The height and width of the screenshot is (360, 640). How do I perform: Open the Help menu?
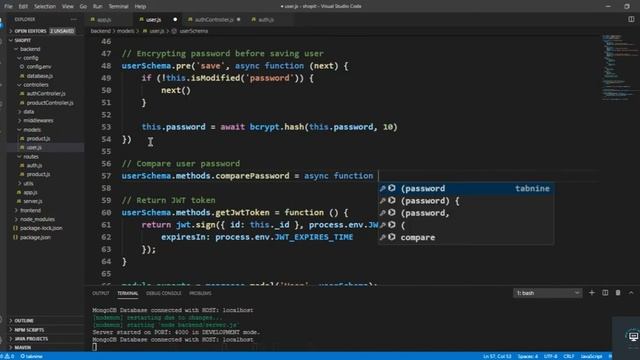[x=140, y=7]
